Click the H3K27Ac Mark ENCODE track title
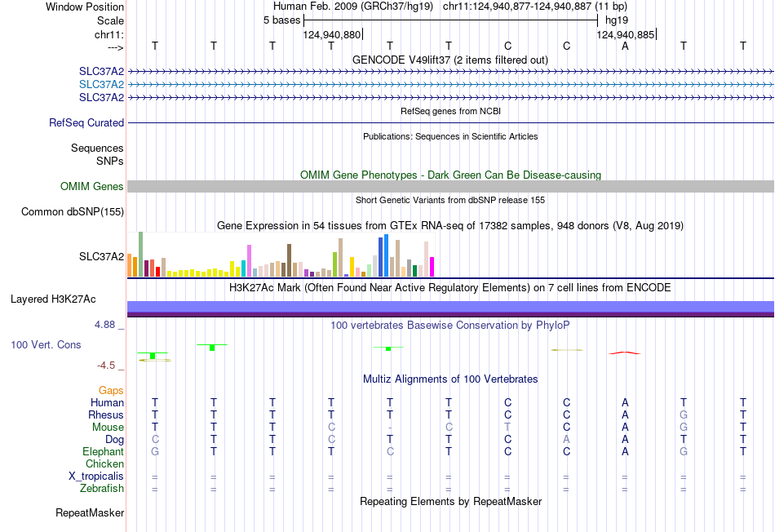775x532 pixels. coord(450,288)
